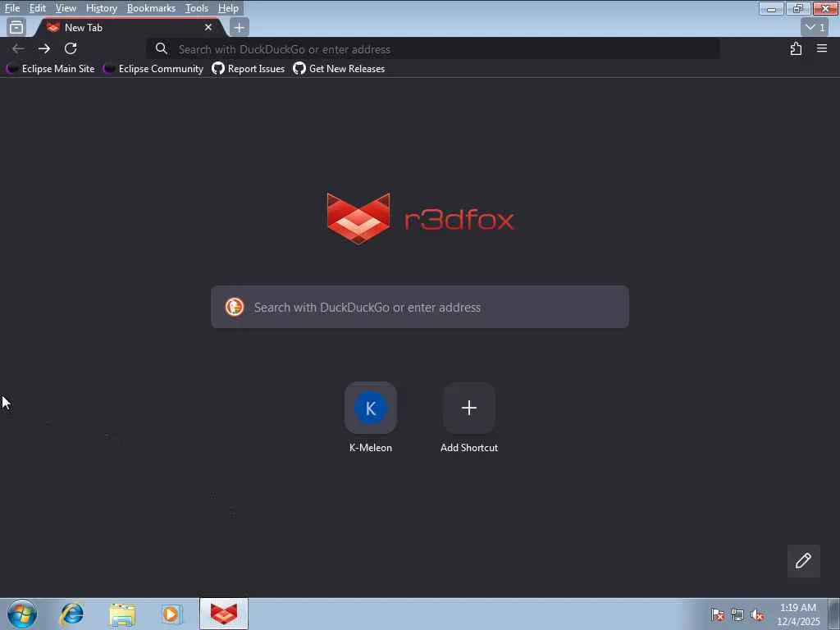840x630 pixels.
Task: Open the View menu
Action: tap(66, 8)
